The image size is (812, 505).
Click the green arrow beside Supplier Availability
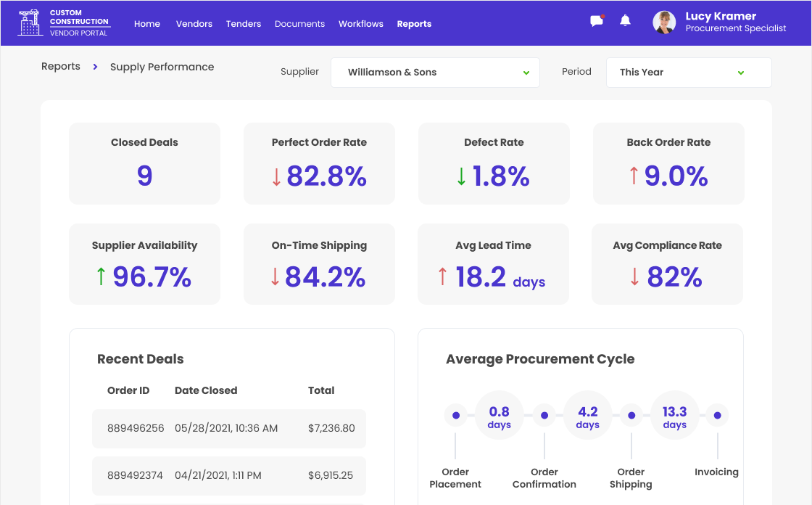101,276
